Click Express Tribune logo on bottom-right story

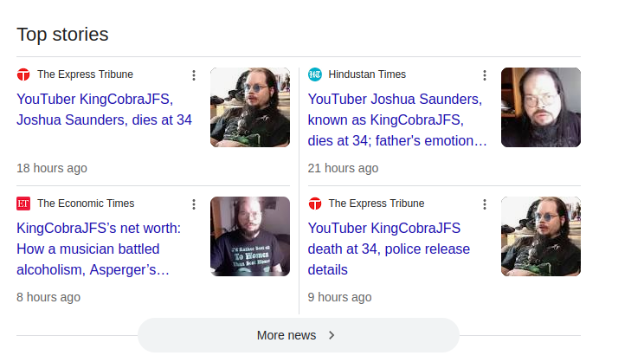click(314, 204)
